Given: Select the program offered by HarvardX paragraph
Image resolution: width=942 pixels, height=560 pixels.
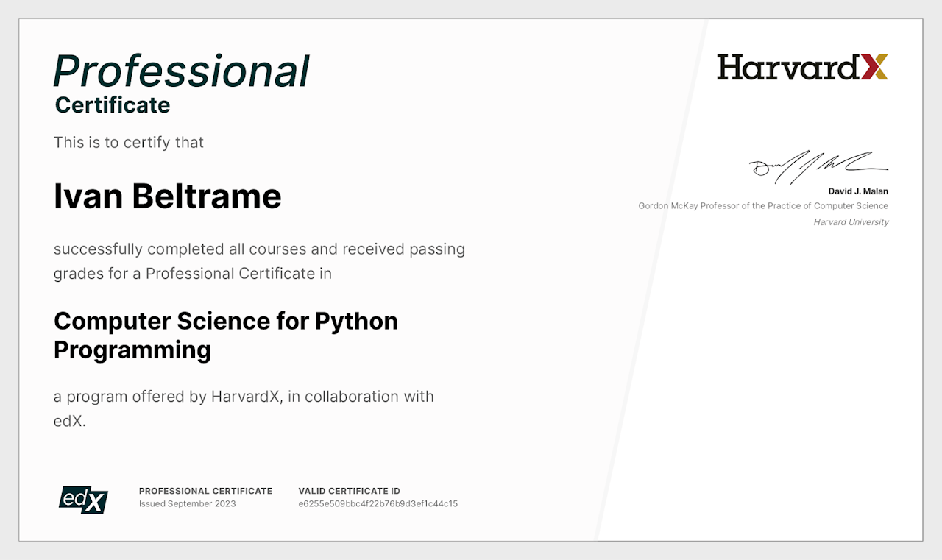Looking at the screenshot, I should click(244, 408).
